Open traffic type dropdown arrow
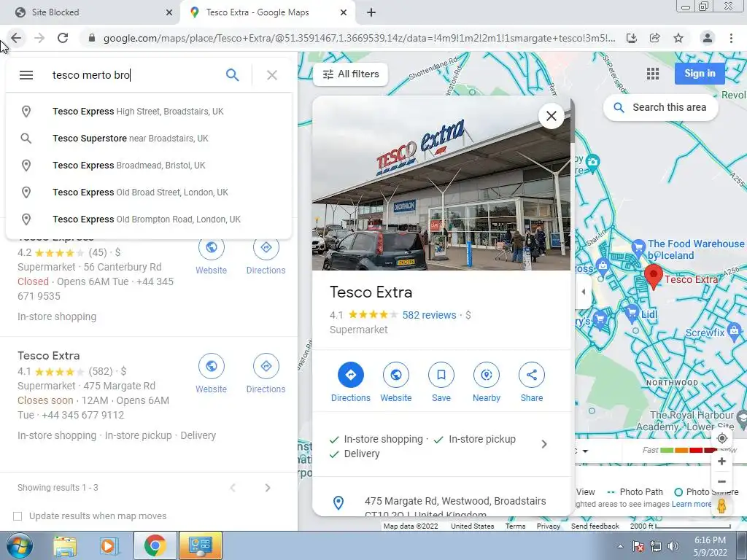Screen dimensions: 747x560 click(586, 451)
